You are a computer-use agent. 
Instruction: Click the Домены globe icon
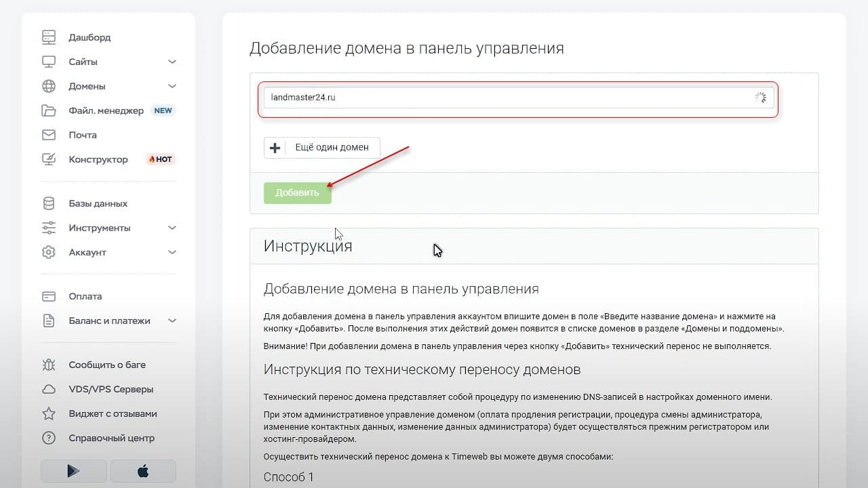49,86
